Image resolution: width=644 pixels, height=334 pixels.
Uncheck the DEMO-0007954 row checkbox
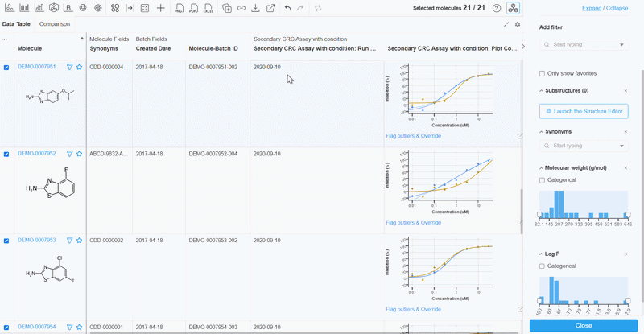pyautogui.click(x=6, y=328)
